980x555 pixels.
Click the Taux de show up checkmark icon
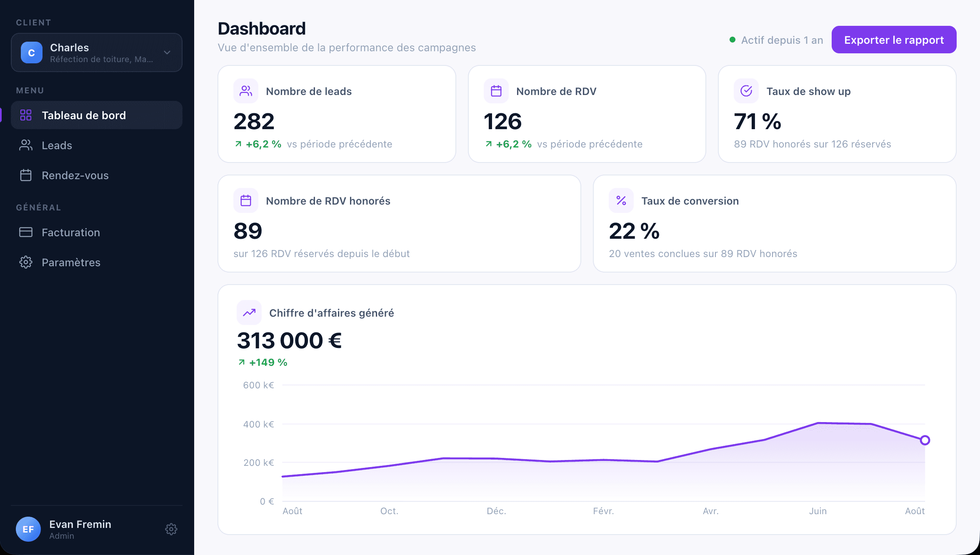click(x=746, y=91)
